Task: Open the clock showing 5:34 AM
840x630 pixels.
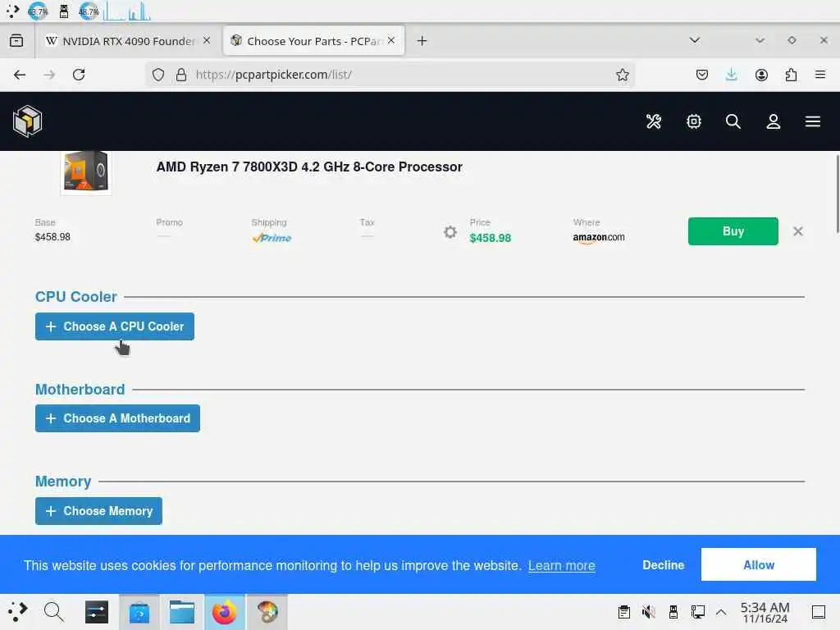Action: coord(765,612)
